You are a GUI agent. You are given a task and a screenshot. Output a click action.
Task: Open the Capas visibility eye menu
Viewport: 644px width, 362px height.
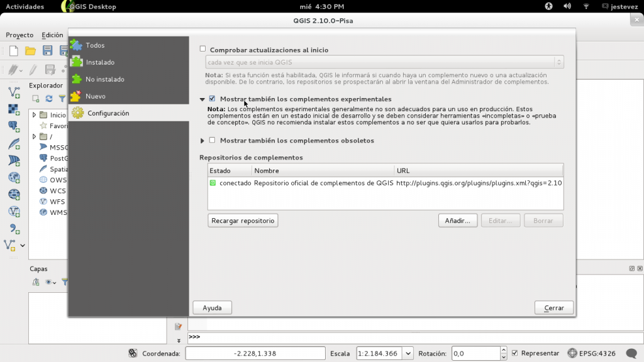(x=50, y=282)
